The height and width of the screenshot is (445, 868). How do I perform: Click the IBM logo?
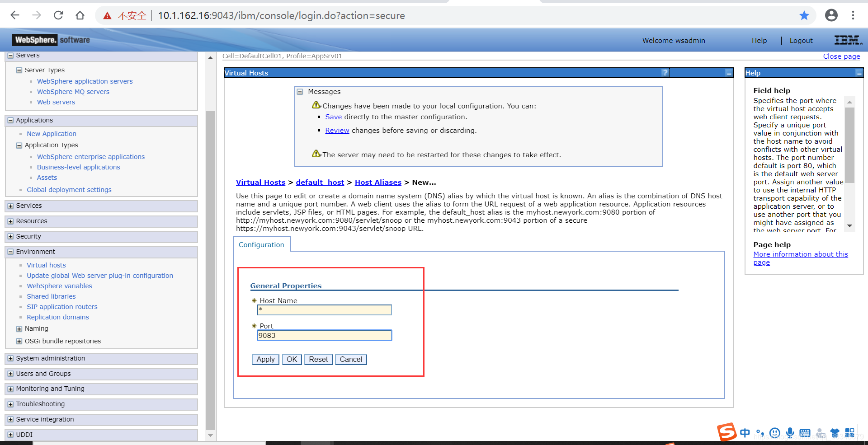click(848, 40)
